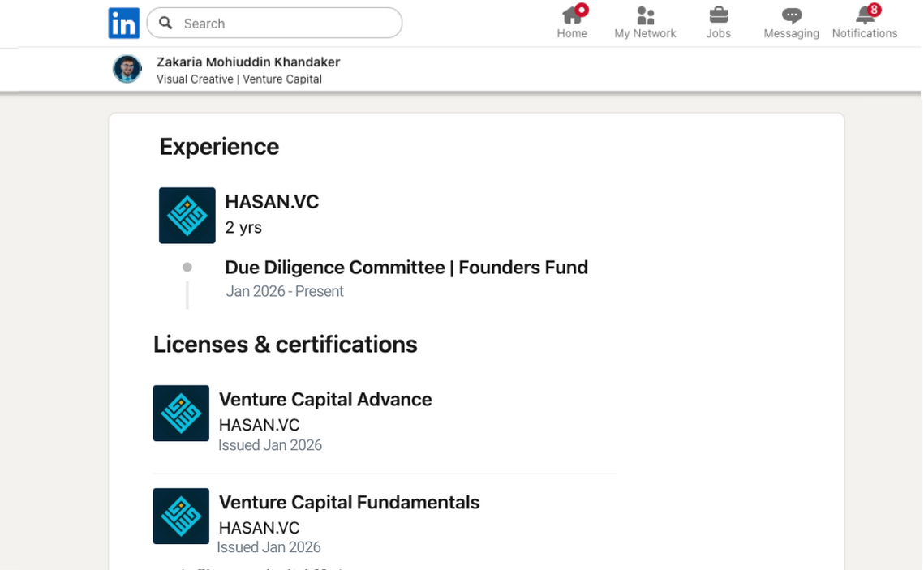Focus the Search input field
Screen dimensions: 924x570
pyautogui.click(x=284, y=24)
